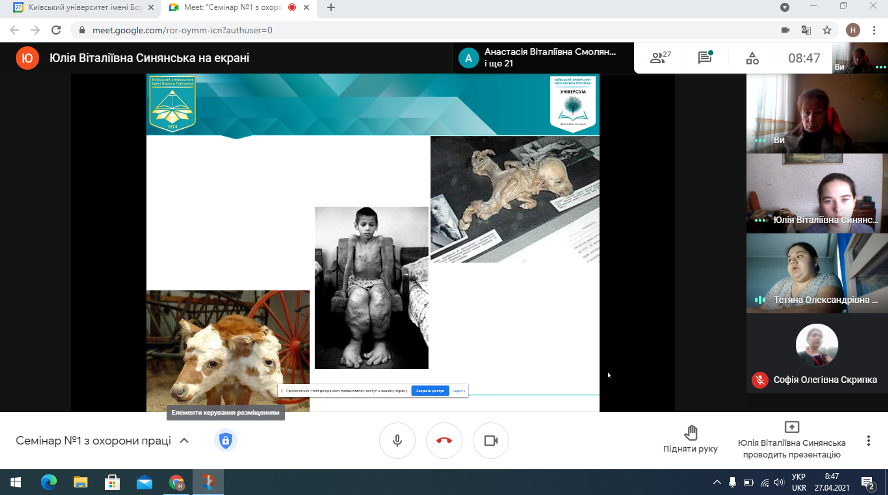Expand Семінар №1 з охорони праці details
Viewport: 888px width, 495px height.
tap(184, 440)
